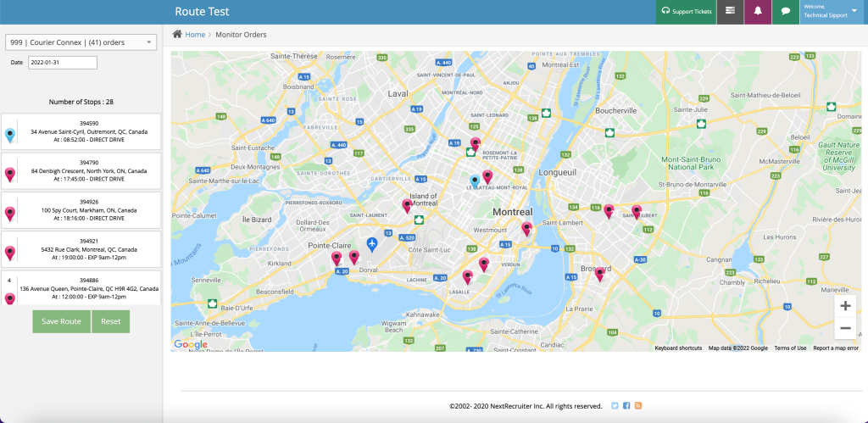The height and width of the screenshot is (423, 868).
Task: Click pink map marker above Dorval
Action: click(x=354, y=258)
